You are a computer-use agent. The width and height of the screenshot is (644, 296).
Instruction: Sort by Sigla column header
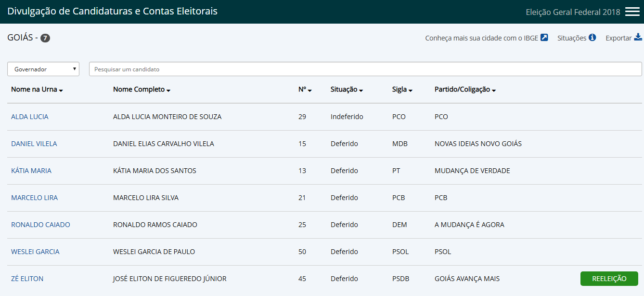[x=402, y=89]
